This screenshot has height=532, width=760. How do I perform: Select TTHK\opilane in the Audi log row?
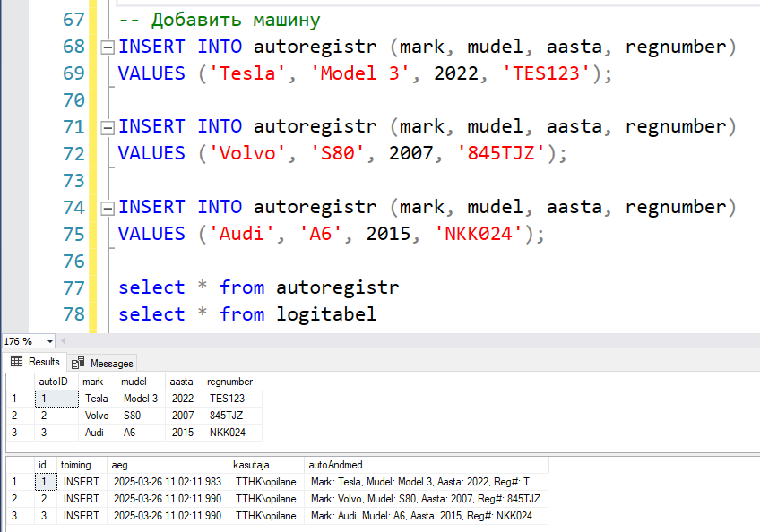pos(266,516)
